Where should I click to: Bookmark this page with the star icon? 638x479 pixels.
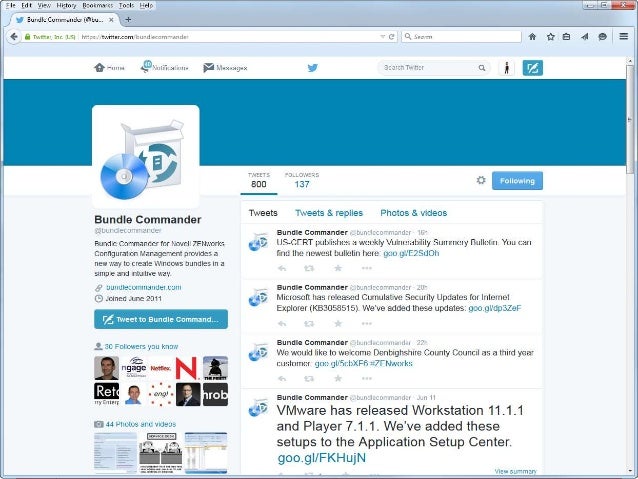[x=551, y=37]
